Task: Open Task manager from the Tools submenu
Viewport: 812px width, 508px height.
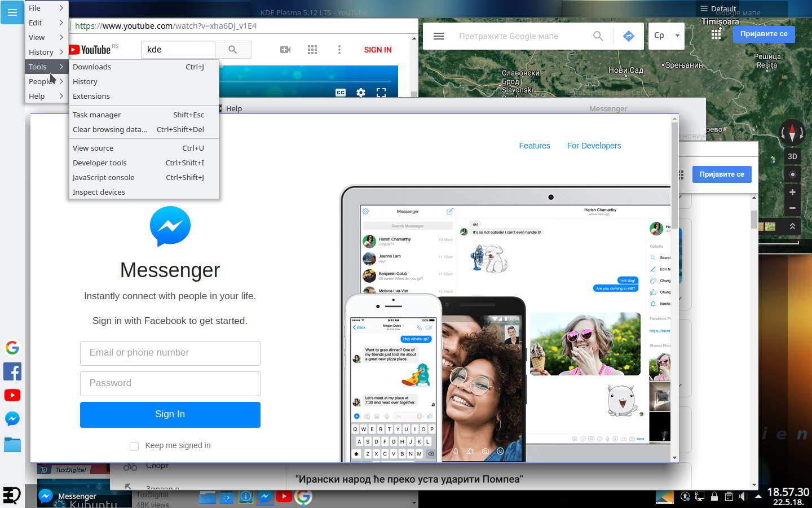Action: pos(144,115)
